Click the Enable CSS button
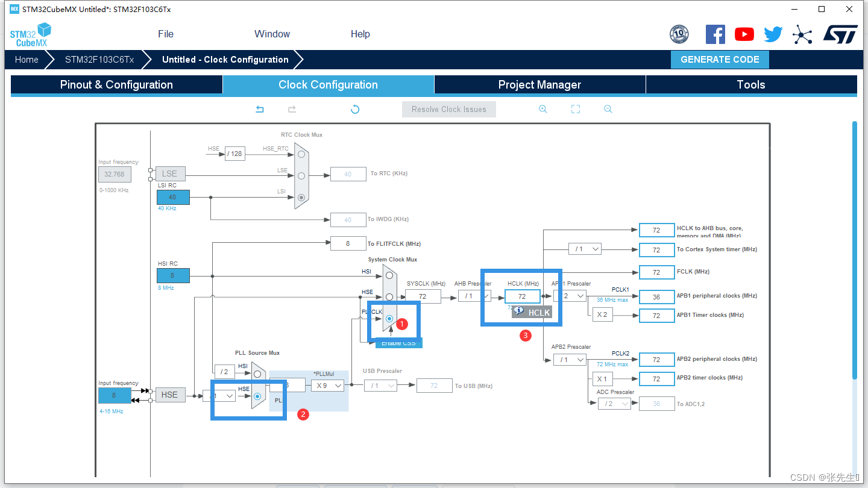Viewport: 868px width, 488px height. coord(399,343)
